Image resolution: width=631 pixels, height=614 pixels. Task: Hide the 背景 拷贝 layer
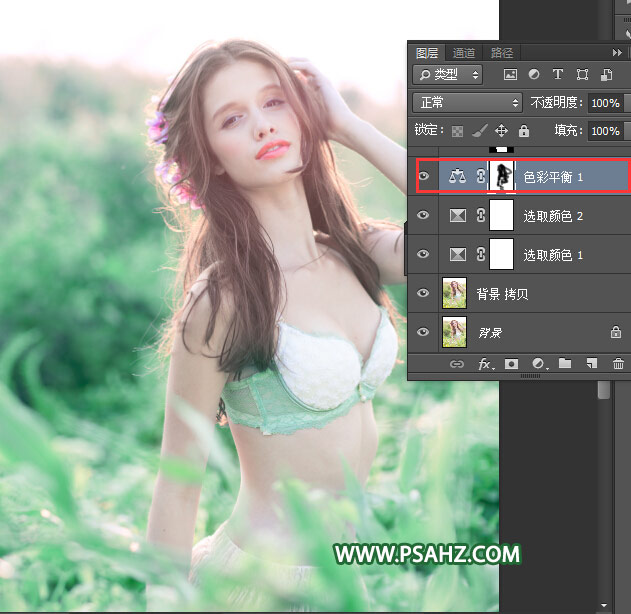[x=424, y=294]
